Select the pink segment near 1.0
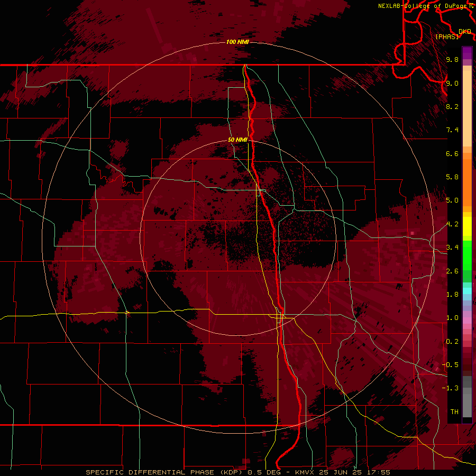 (x=467, y=321)
